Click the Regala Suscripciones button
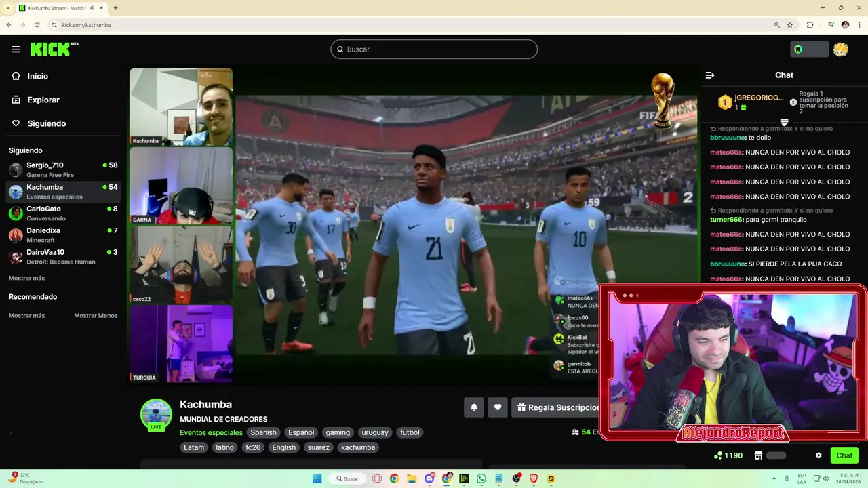Screen dimensions: 868x488 [x=555, y=407]
